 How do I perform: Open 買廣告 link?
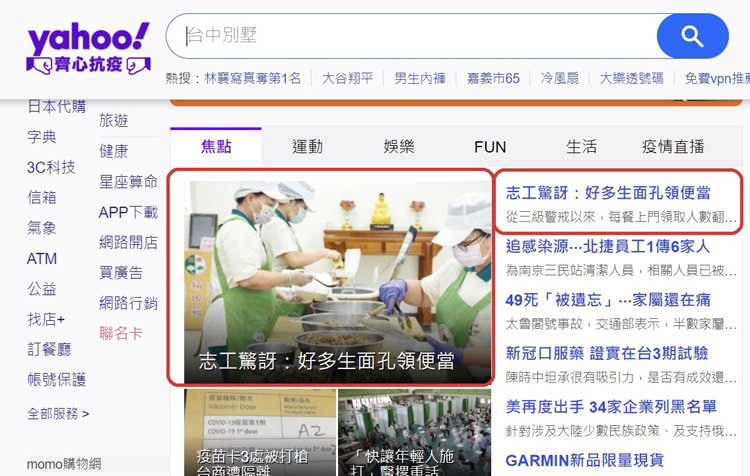(121, 273)
